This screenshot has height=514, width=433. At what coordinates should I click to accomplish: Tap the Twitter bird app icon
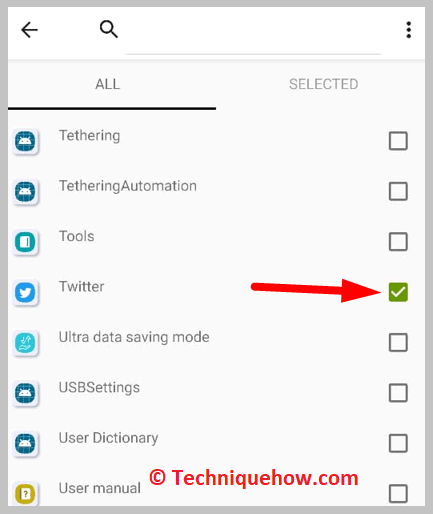coord(25,292)
